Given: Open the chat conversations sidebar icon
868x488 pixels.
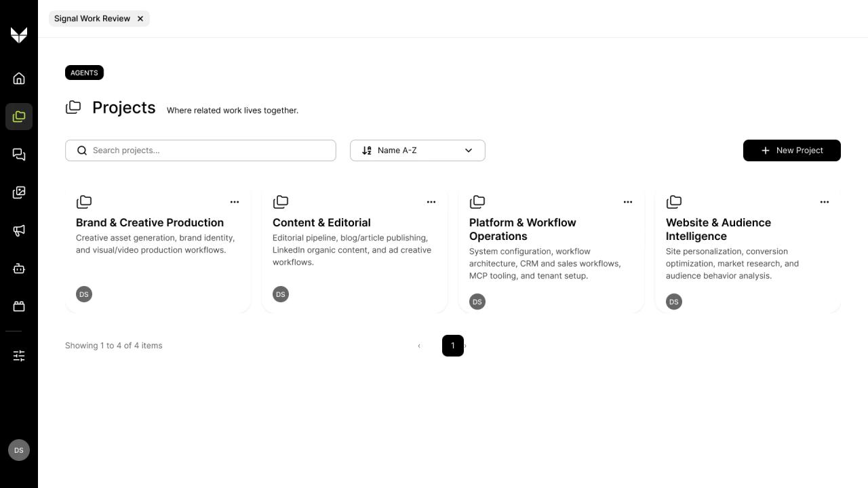Looking at the screenshot, I should (x=19, y=155).
